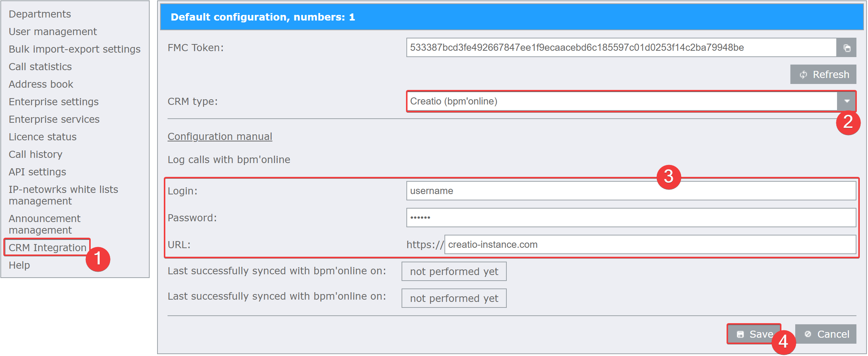Open the CRM type dropdown arrow

[x=846, y=101]
